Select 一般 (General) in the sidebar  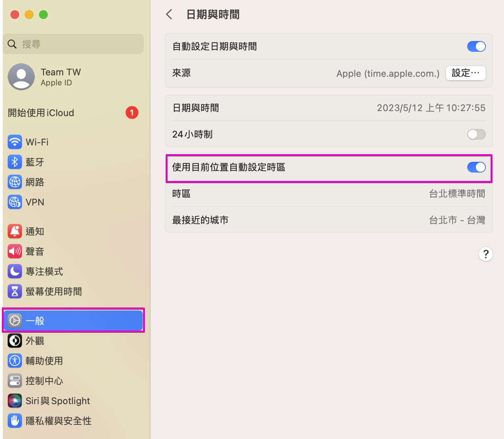click(74, 320)
